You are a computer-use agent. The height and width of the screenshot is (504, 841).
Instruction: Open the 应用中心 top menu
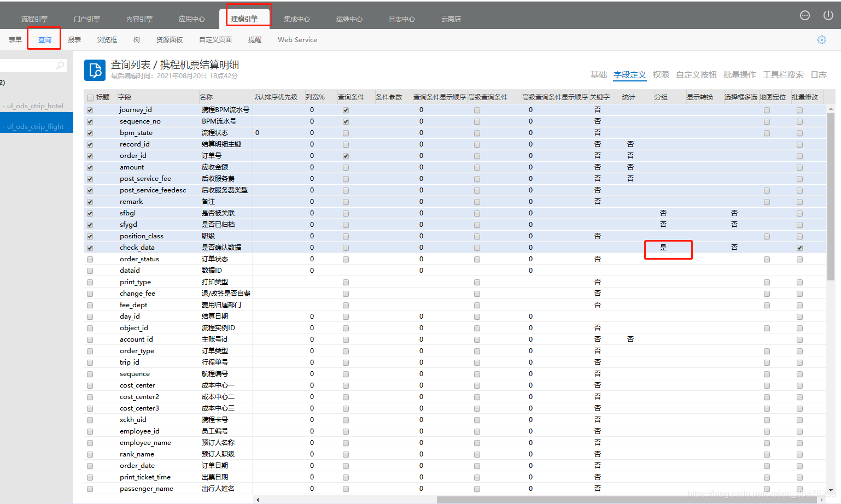[192, 19]
